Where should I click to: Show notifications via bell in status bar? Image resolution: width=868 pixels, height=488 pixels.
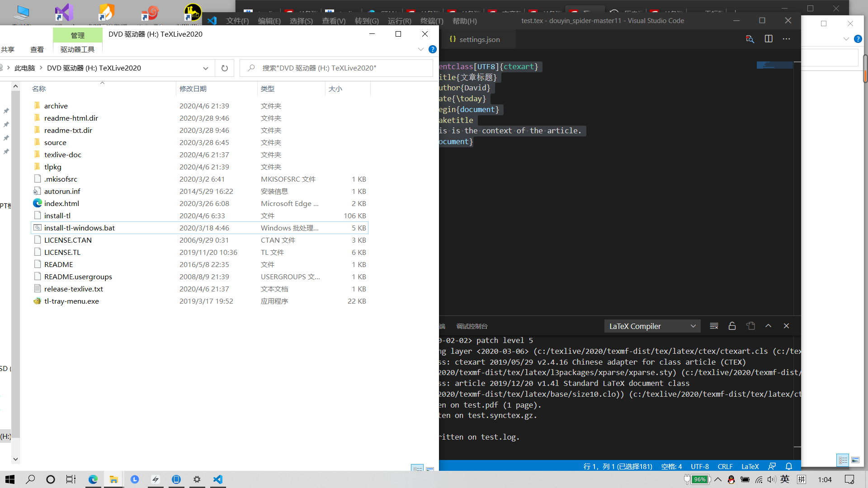[x=788, y=466]
